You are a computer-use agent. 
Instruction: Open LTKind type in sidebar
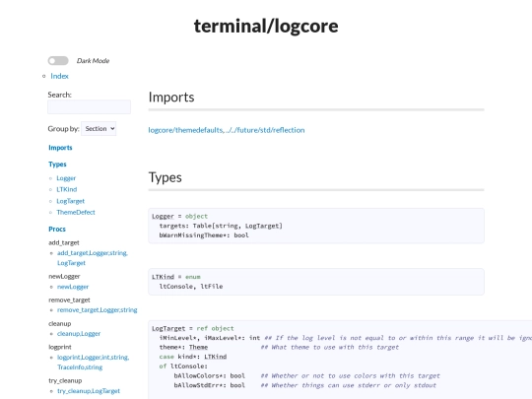point(67,189)
